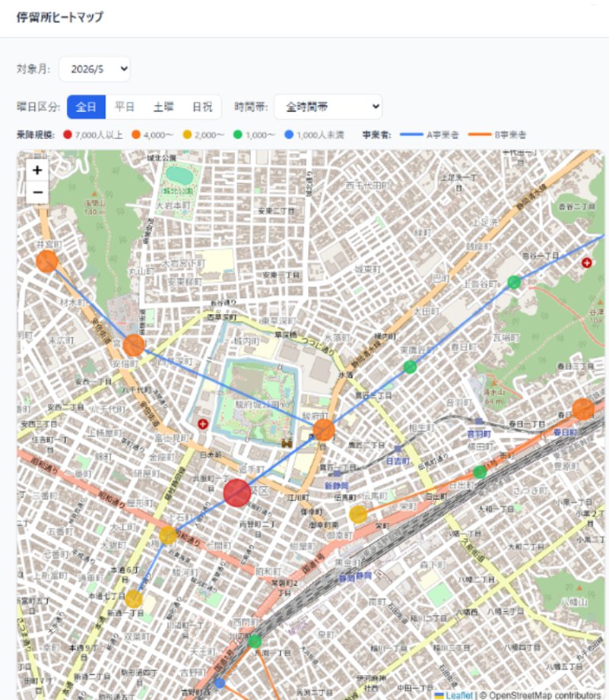This screenshot has height=700, width=609.
Task: Open the Leaflet attribution link
Action: 454,695
